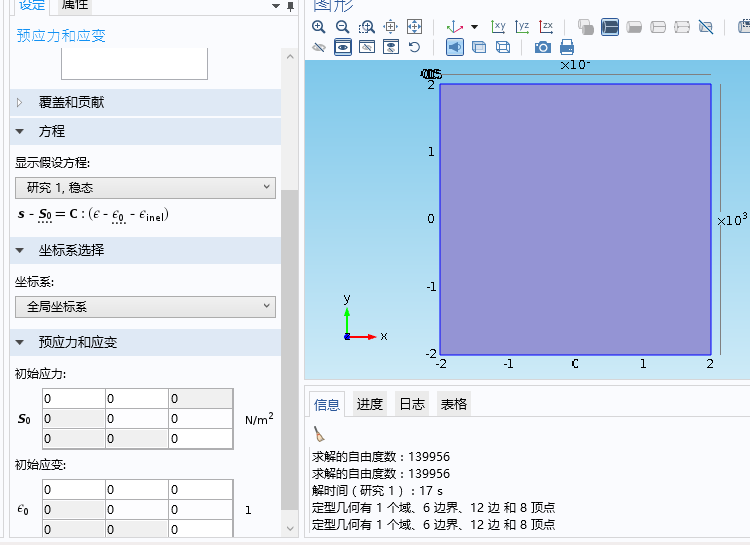Screen dimensions: 750x545
Task: Take an image snapshot with camera icon
Action: [543, 47]
